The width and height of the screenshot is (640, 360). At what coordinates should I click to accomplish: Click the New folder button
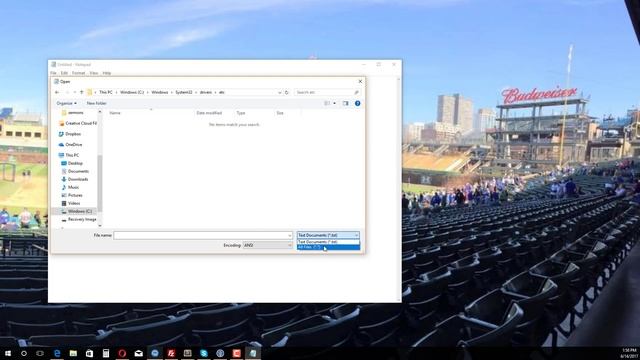coord(97,104)
